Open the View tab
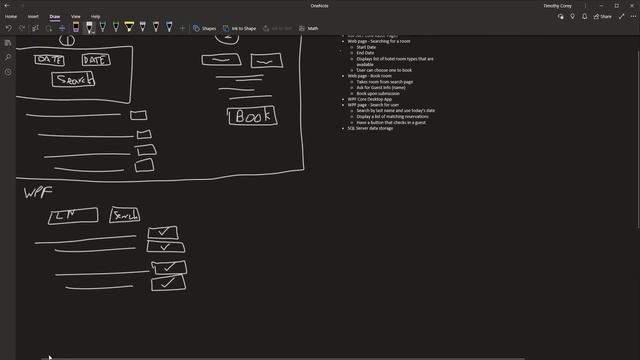Viewport: 640px width, 360px height. pos(76,17)
